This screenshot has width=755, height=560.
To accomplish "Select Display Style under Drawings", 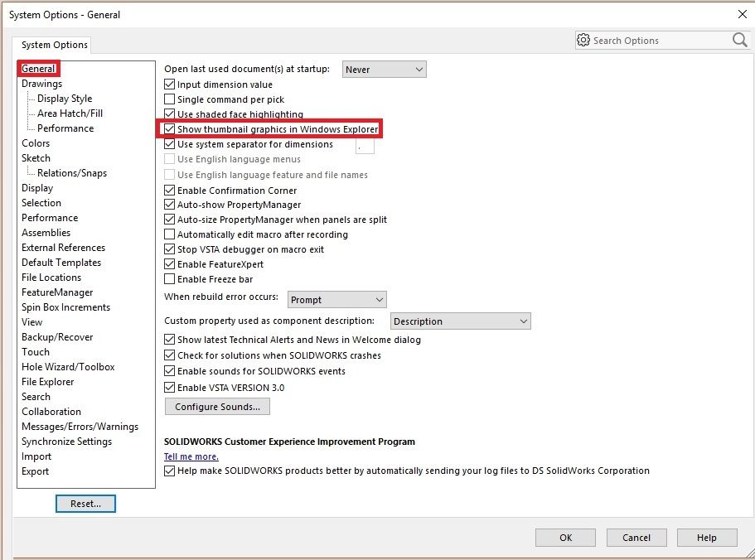I will 65,99.
